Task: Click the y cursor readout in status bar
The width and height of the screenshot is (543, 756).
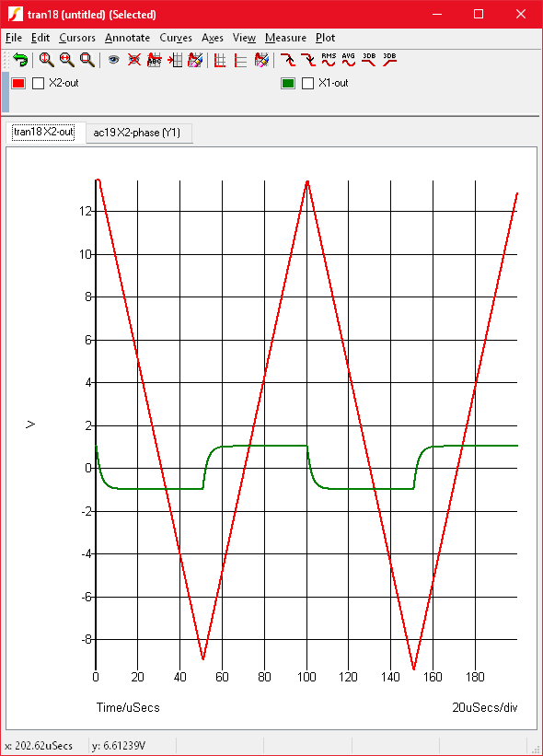Action: [119, 746]
